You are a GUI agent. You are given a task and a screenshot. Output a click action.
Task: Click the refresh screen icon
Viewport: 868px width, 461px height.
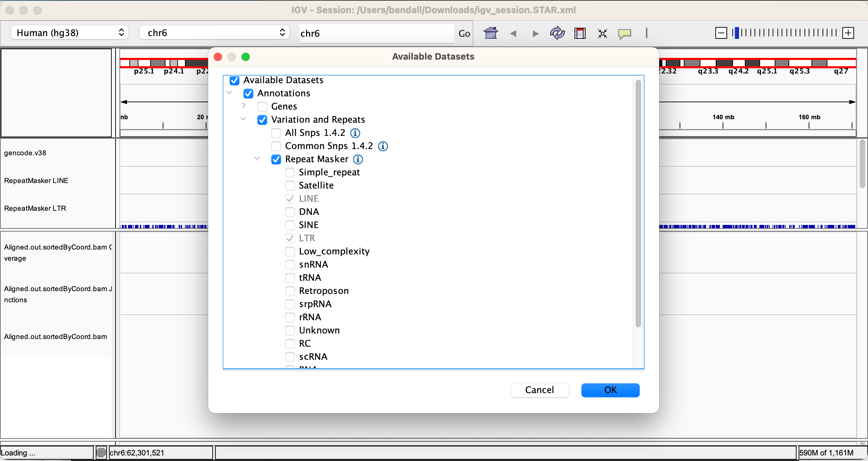[558, 33]
